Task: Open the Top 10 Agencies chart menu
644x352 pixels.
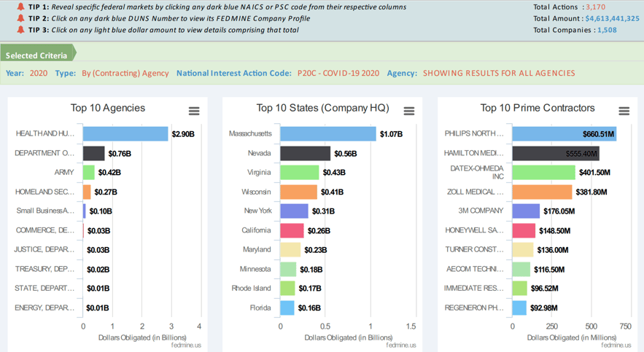Action: (x=194, y=111)
